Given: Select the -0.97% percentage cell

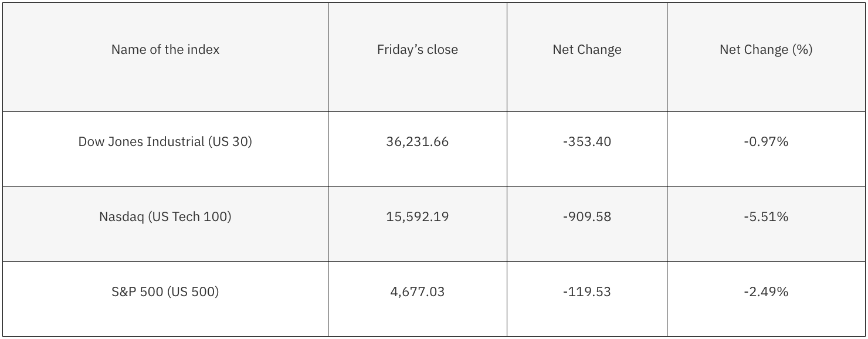Looking at the screenshot, I should pyautogui.click(x=765, y=142).
